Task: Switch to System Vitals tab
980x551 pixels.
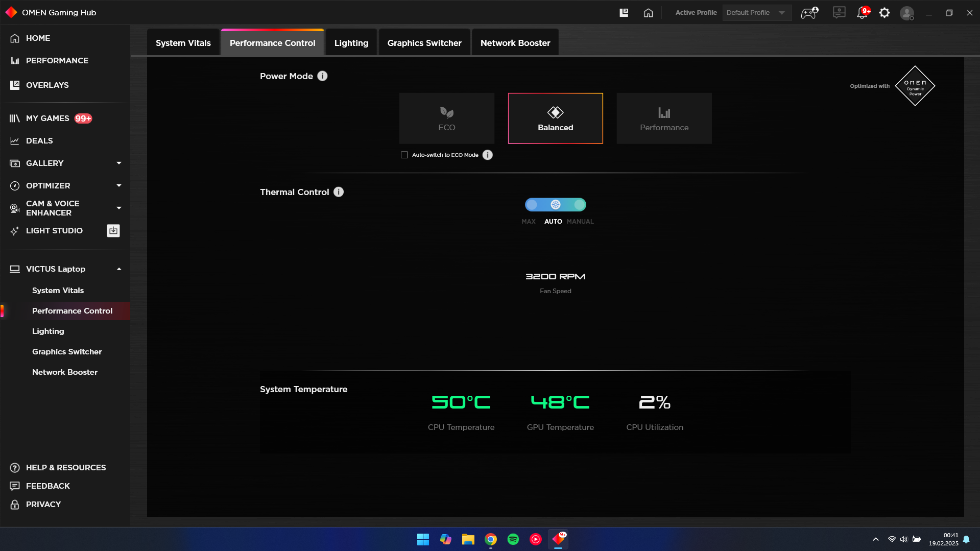Action: (183, 43)
